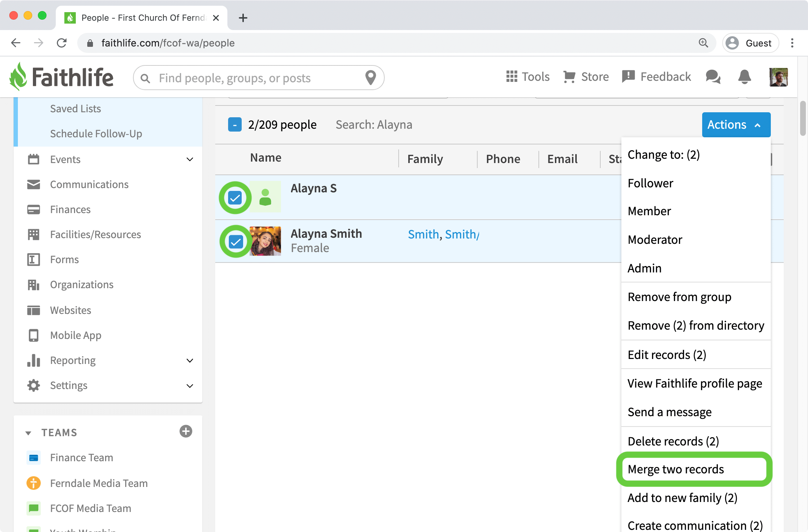Click the Faithlife logo
808x532 pixels.
[61, 77]
